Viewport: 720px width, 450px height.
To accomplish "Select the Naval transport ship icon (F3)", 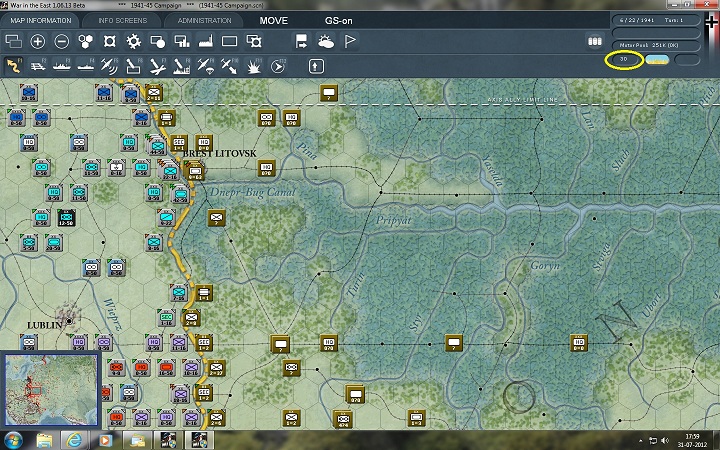I will pyautogui.click(x=62, y=67).
